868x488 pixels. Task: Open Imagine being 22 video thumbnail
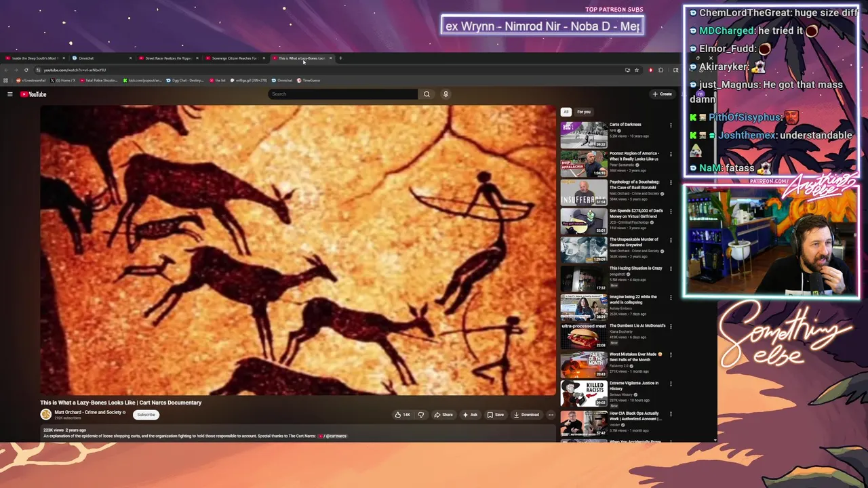[x=584, y=307]
